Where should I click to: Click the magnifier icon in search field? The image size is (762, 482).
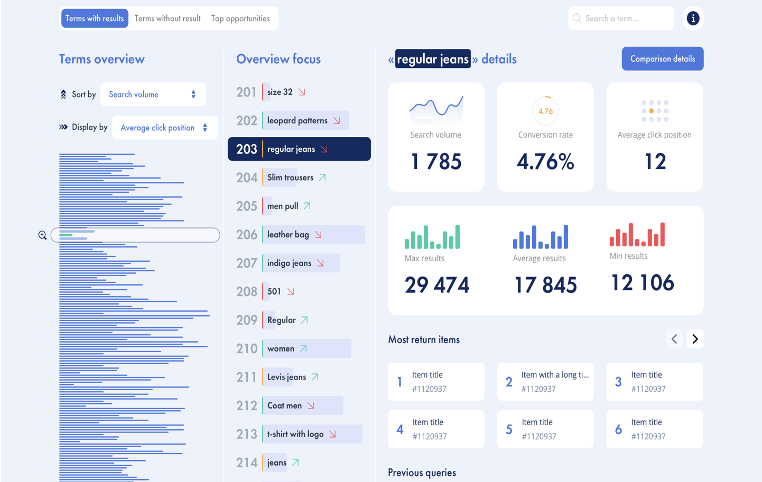coord(576,18)
